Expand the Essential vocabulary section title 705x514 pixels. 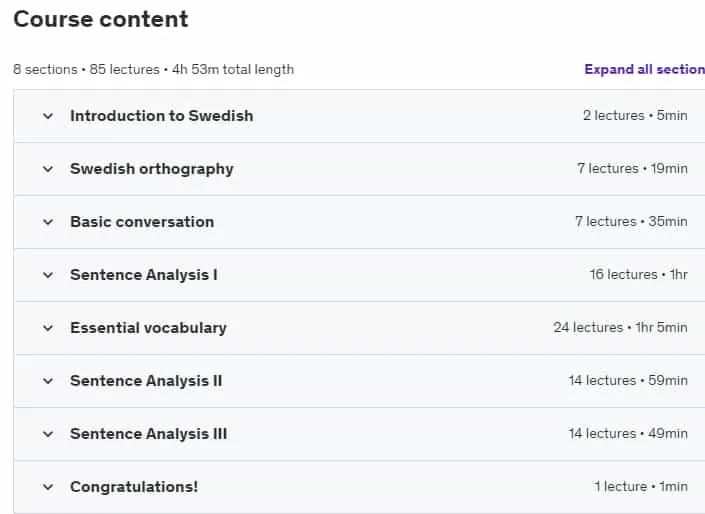point(148,328)
